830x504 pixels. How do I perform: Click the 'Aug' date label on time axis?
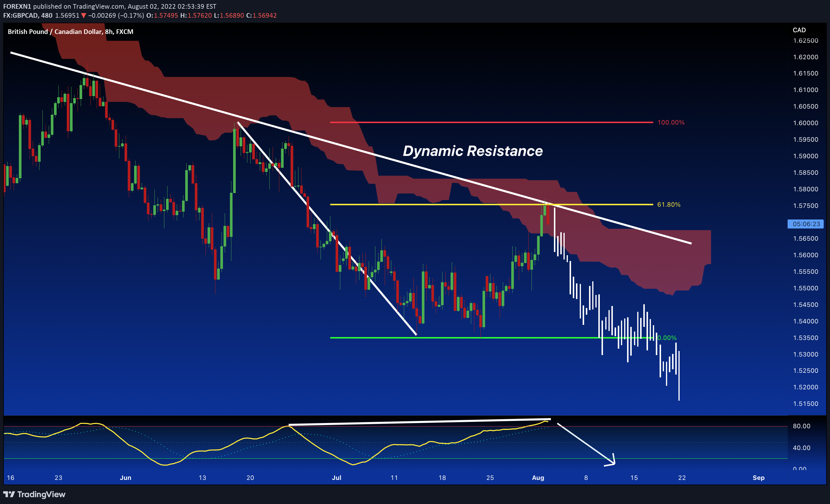[x=538, y=477]
